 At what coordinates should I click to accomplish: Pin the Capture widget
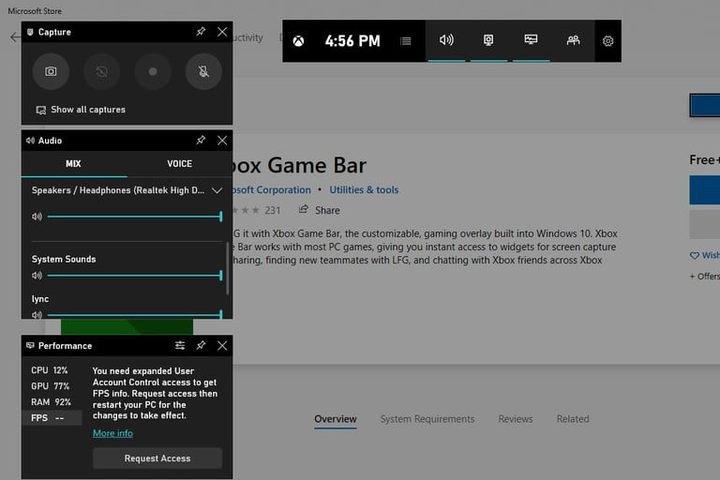click(201, 32)
